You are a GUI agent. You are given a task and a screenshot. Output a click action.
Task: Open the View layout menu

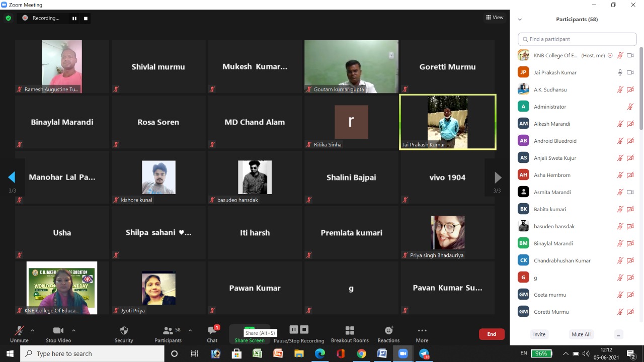click(495, 18)
